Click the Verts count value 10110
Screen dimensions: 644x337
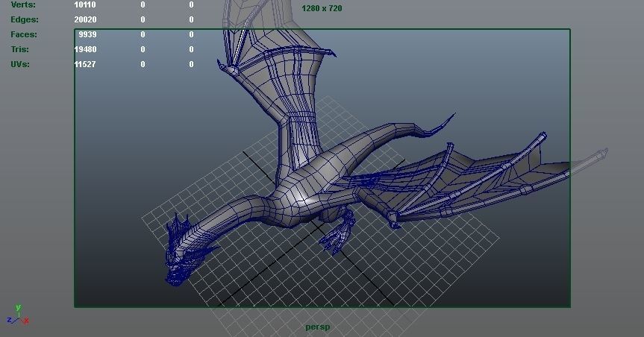[85, 5]
